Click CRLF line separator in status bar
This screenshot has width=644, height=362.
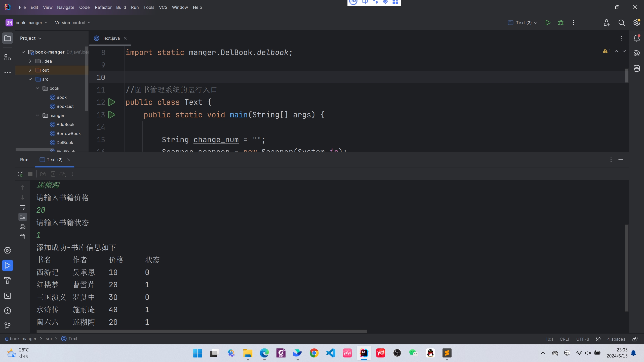[x=565, y=339]
